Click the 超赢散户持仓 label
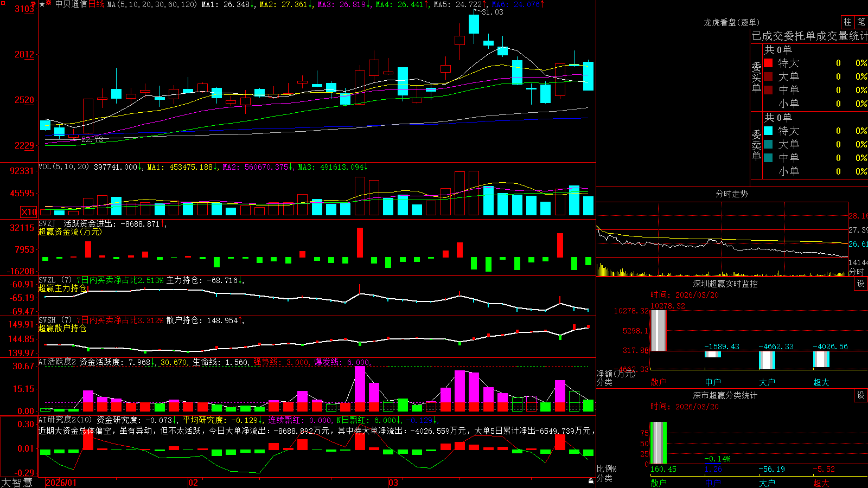The width and height of the screenshot is (868, 488). 62,328
